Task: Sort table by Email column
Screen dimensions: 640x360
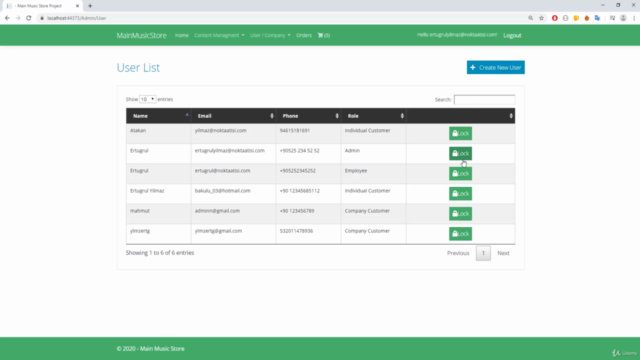Action: pyautogui.click(x=233, y=116)
